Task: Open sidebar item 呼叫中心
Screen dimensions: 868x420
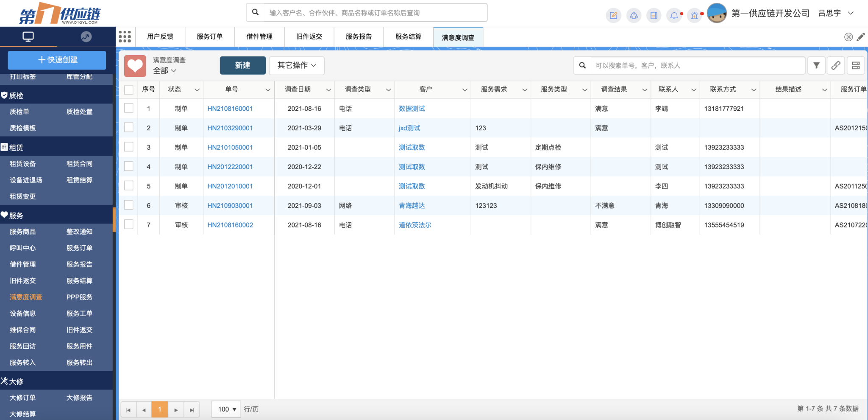Action: pyautogui.click(x=23, y=248)
